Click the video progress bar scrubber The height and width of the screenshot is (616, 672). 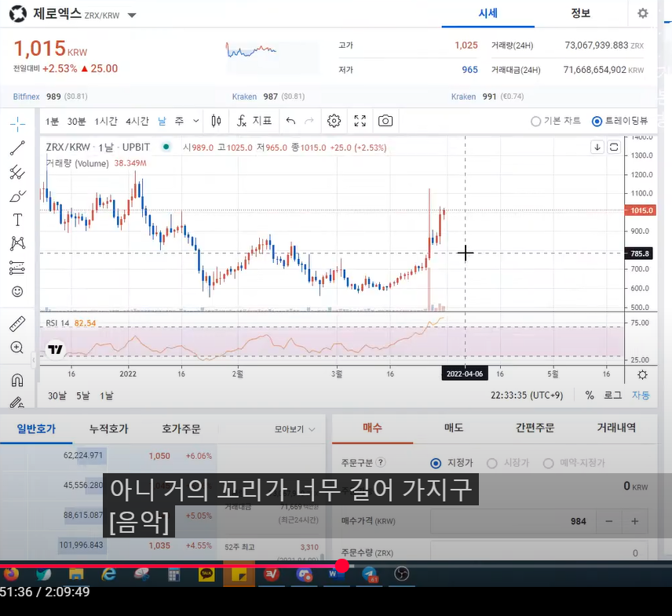tap(342, 566)
